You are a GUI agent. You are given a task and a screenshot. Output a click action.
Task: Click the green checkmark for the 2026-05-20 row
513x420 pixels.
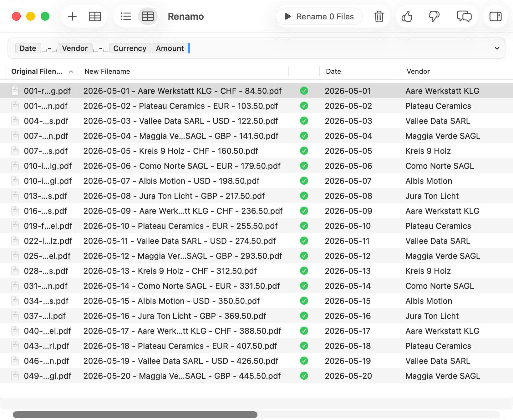pyautogui.click(x=304, y=376)
